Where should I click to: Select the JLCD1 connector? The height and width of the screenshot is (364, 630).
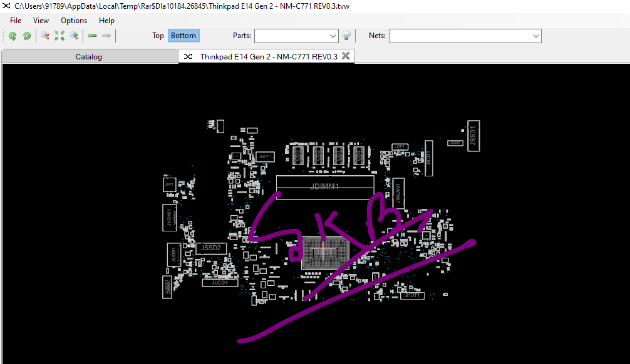point(220,283)
